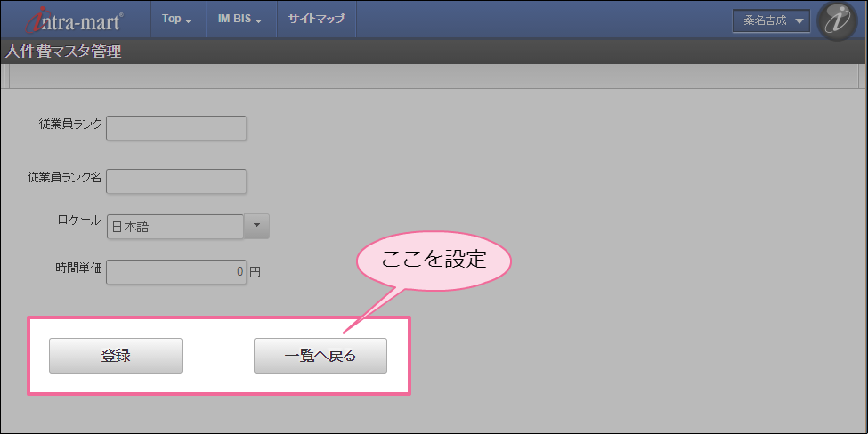The height and width of the screenshot is (434, 868).
Task: Open the 桑名吉成 user dropdown
Action: pyautogui.click(x=772, y=21)
